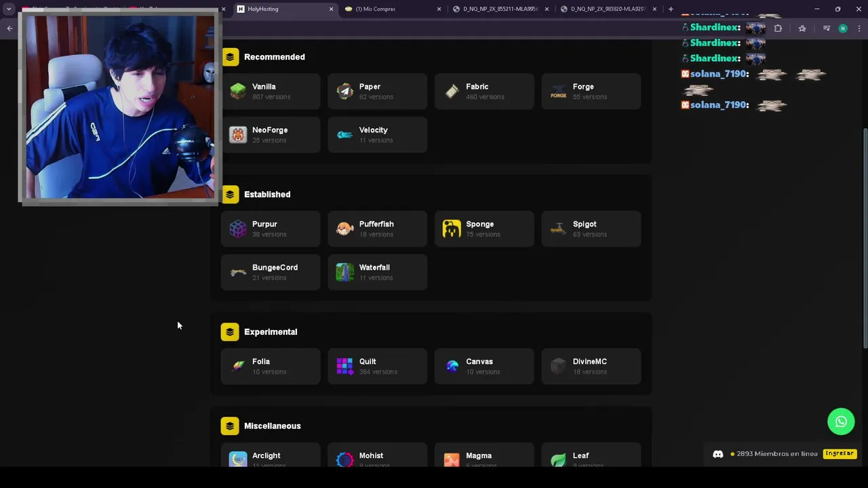The image size is (868, 488).
Task: Select the Folia card label
Action: [261, 362]
